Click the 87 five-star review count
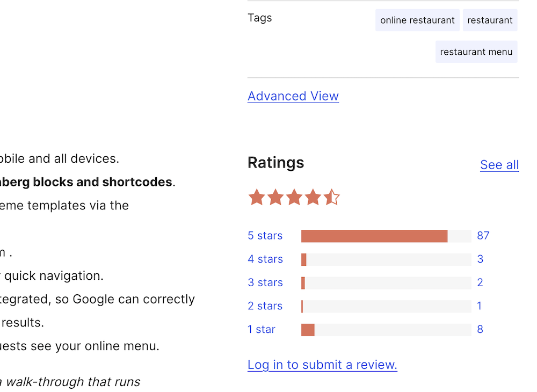537x392 pixels. point(483,236)
